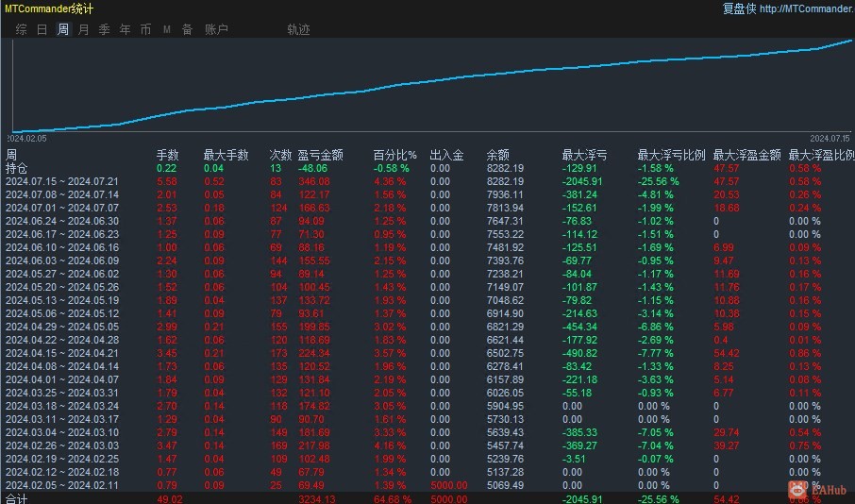This screenshot has width=855, height=504.
Task: Open the 年 yearly tab
Action: point(125,29)
